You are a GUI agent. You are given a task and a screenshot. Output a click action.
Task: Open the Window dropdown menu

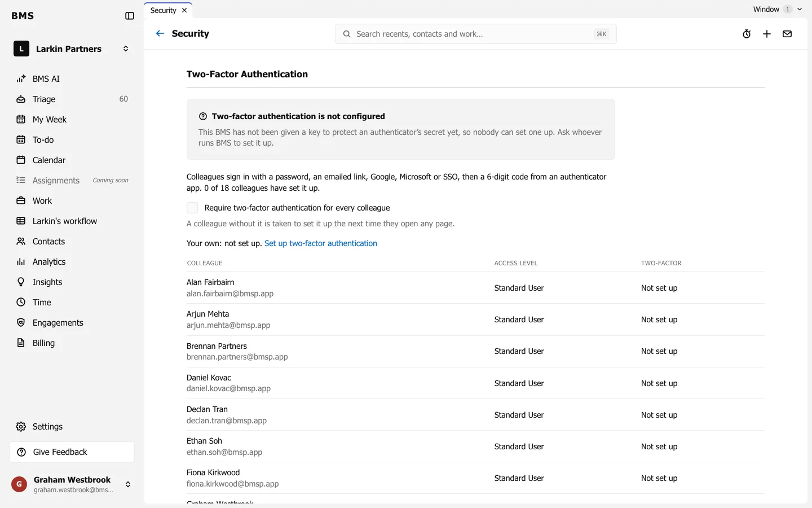click(x=778, y=9)
